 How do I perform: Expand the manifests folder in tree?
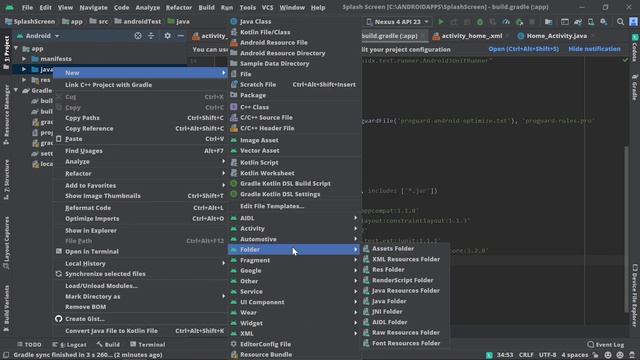pos(24,59)
